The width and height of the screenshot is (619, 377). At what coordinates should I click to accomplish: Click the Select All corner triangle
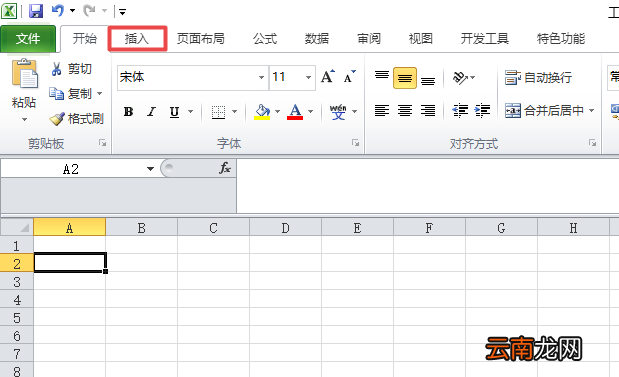17,227
